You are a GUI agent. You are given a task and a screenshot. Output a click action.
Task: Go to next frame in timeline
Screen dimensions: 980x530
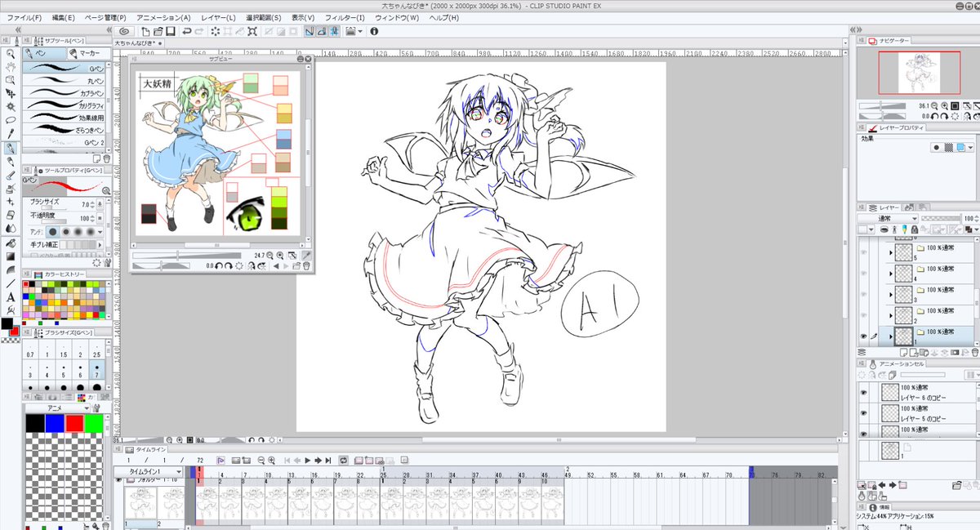(x=318, y=461)
